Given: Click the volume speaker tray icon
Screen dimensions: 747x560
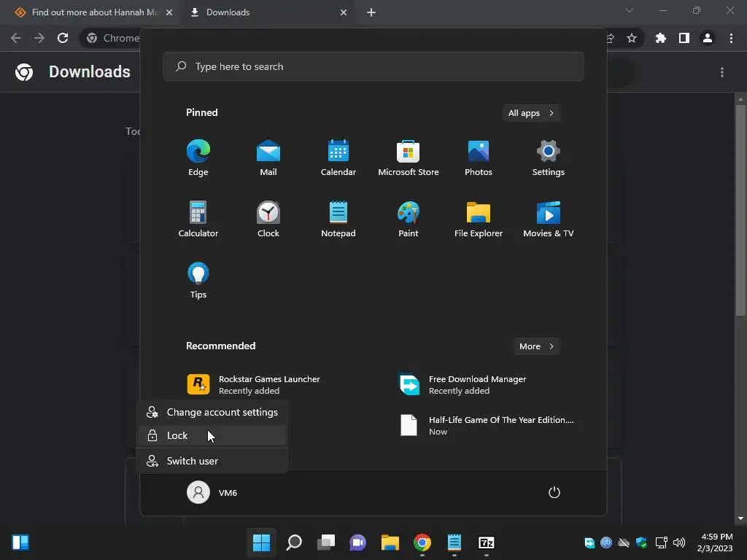Looking at the screenshot, I should (x=679, y=542).
